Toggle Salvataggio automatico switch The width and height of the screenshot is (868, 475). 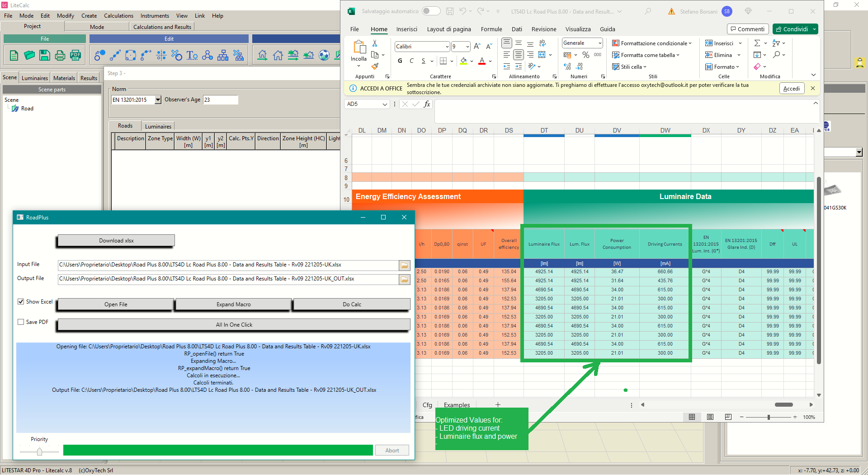pos(431,11)
